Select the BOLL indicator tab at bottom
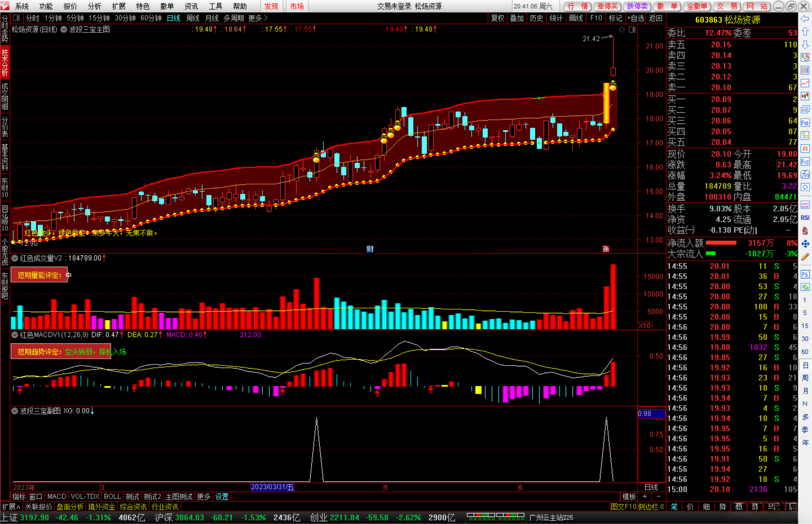The height and width of the screenshot is (524, 812). [x=112, y=497]
